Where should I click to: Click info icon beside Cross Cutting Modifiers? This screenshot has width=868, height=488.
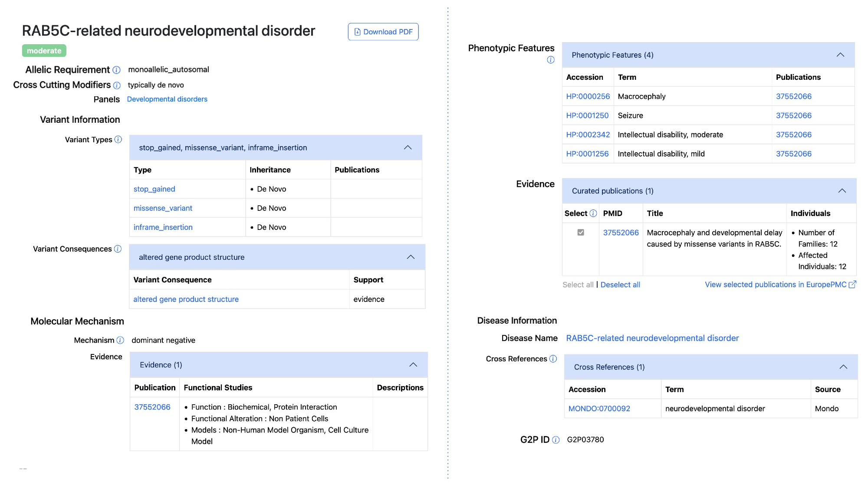coord(117,85)
